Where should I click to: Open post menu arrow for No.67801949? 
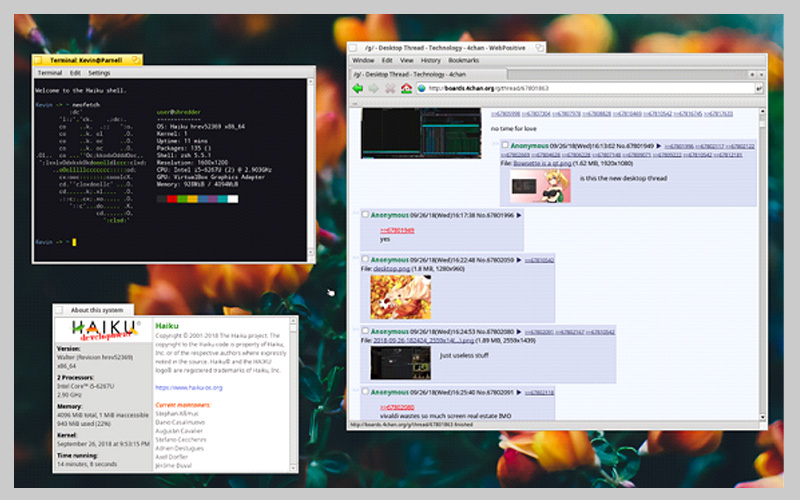pos(657,146)
